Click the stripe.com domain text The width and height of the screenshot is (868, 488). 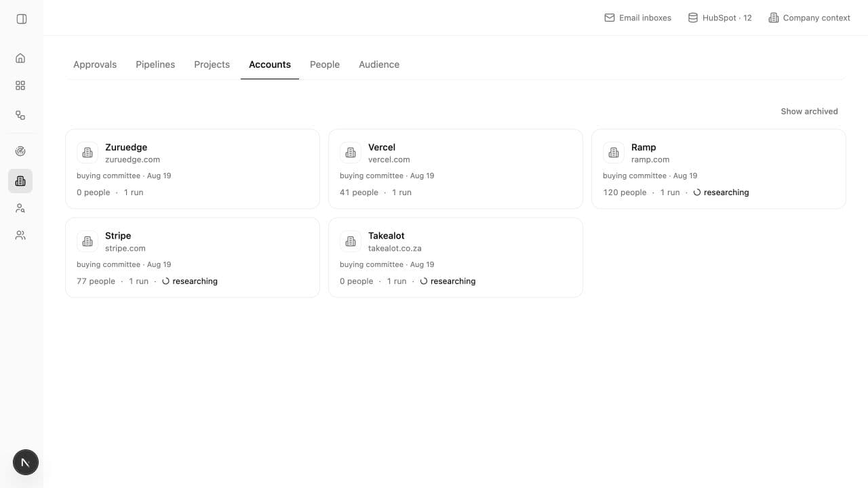click(125, 249)
